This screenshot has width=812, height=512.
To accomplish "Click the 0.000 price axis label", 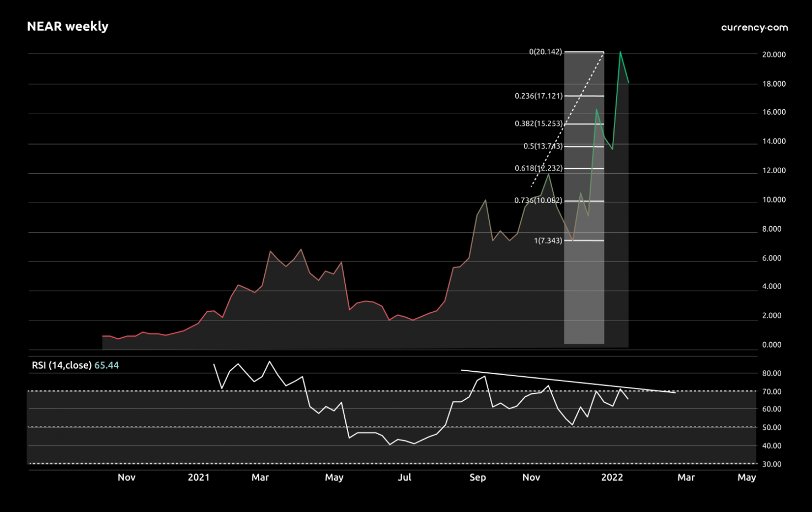I will pos(772,345).
